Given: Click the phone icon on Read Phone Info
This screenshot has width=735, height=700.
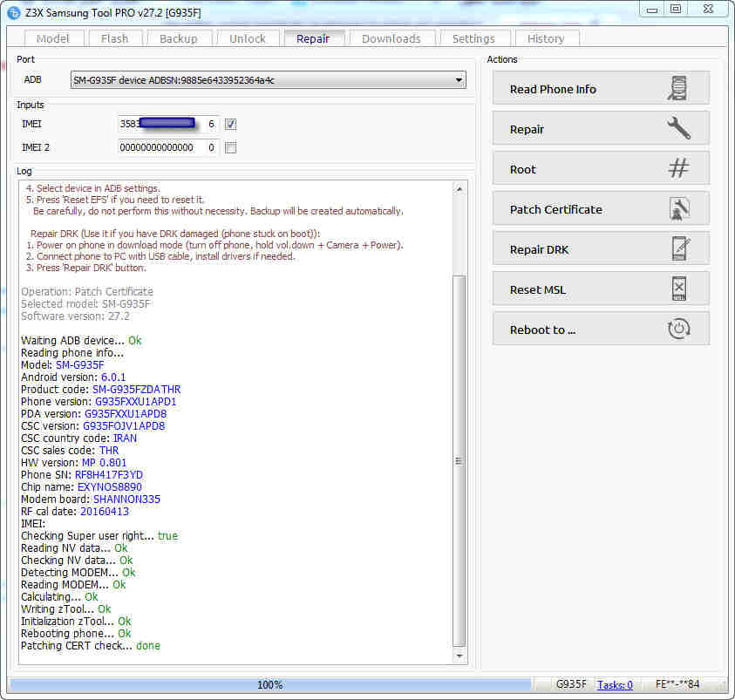Looking at the screenshot, I should pyautogui.click(x=677, y=88).
